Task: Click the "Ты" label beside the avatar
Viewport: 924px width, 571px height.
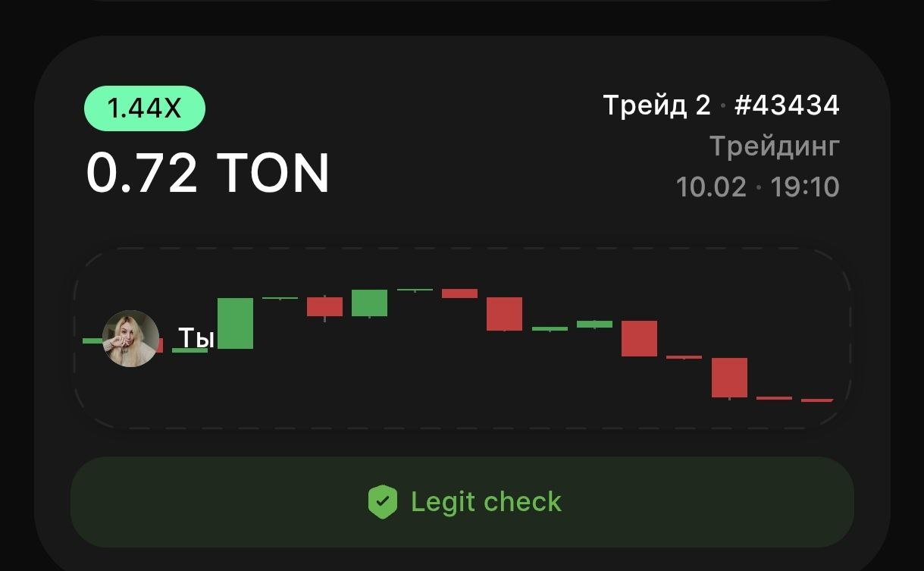Action: click(x=196, y=337)
